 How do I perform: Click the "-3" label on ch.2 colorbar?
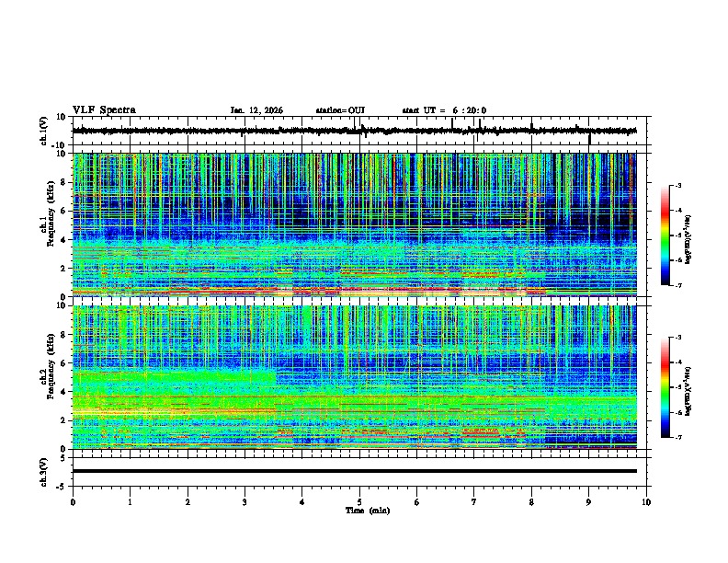click(677, 338)
